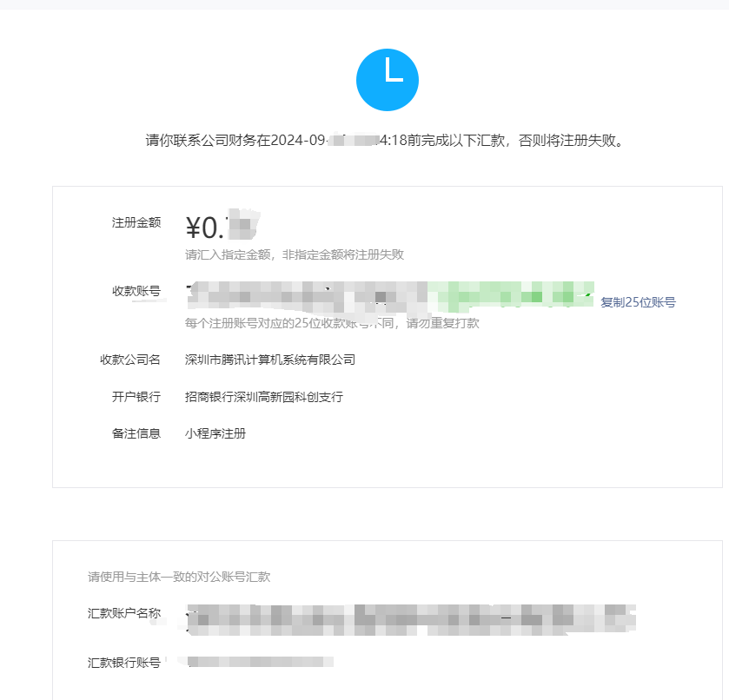The height and width of the screenshot is (700, 729).
Task: Click the blurred remitter account name
Action: point(410,620)
